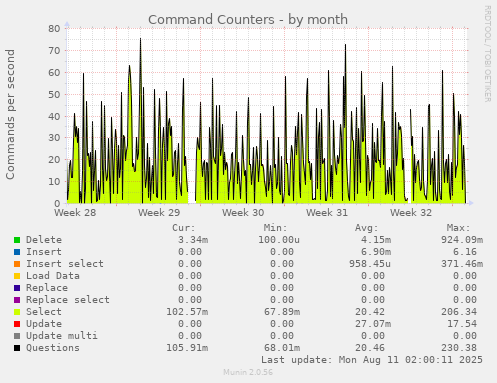This screenshot has height=383, width=497.
Task: Click Update average value 27.07m
Action: point(373,324)
